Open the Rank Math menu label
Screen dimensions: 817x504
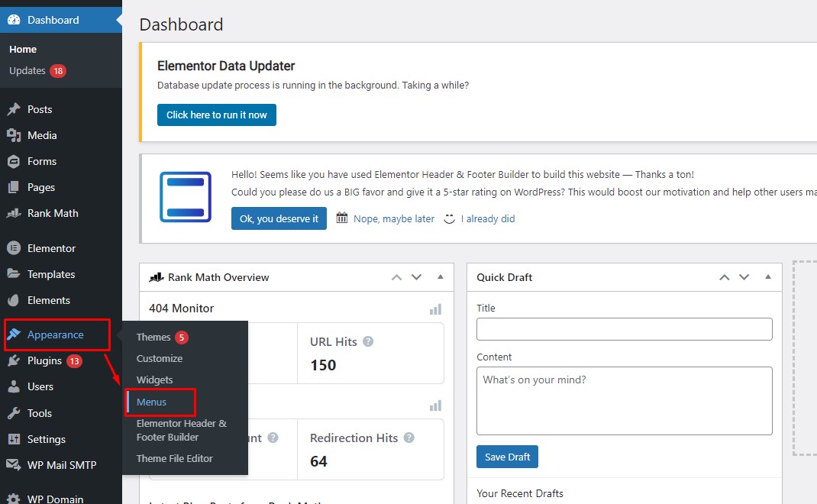[x=53, y=213]
